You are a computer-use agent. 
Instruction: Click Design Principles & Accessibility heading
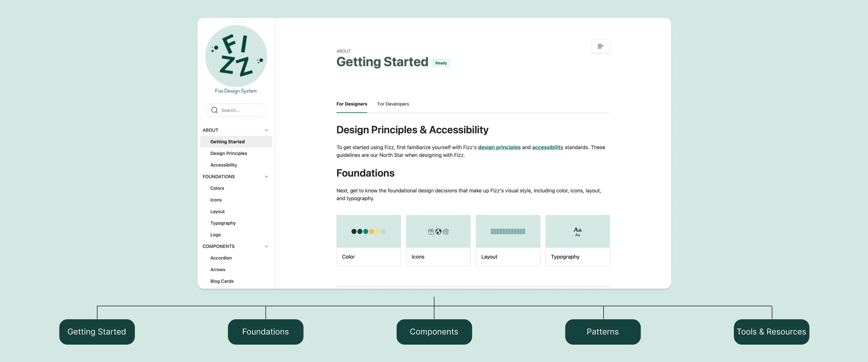[x=412, y=130]
